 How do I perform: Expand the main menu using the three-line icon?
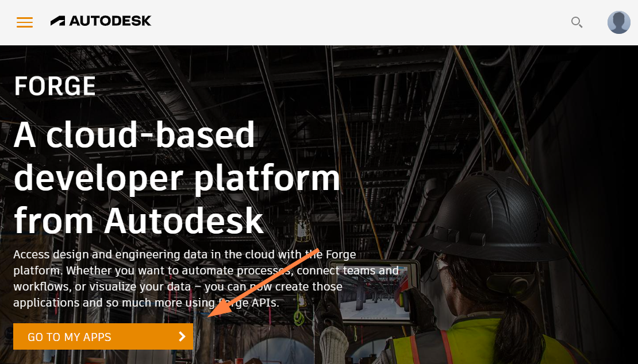(24, 22)
